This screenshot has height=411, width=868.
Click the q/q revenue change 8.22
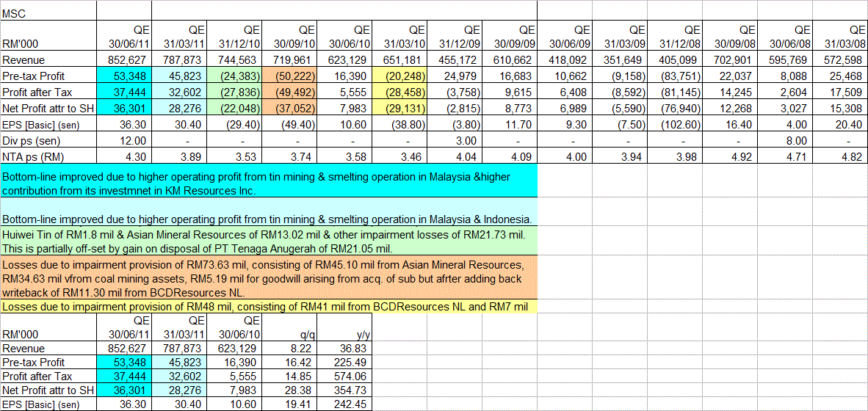[289, 349]
